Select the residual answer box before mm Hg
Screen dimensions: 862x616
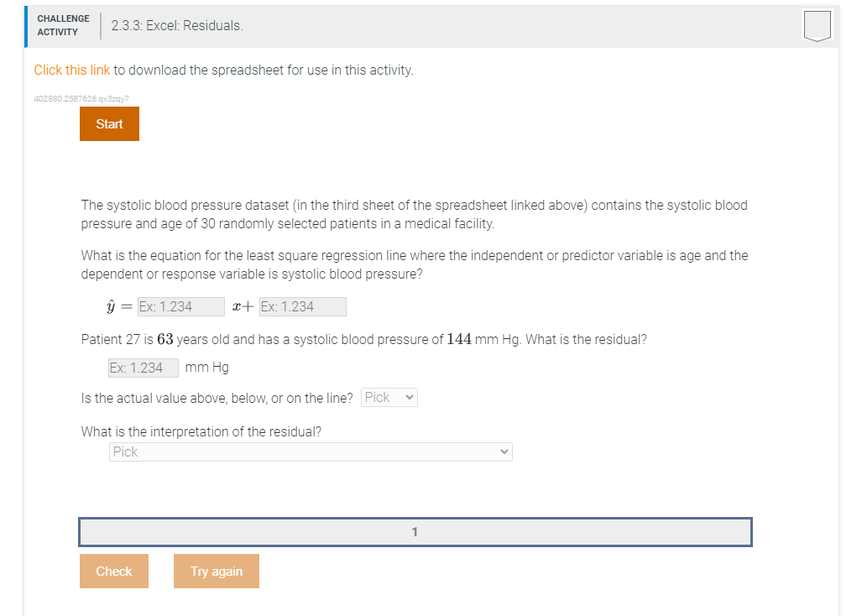coord(143,367)
